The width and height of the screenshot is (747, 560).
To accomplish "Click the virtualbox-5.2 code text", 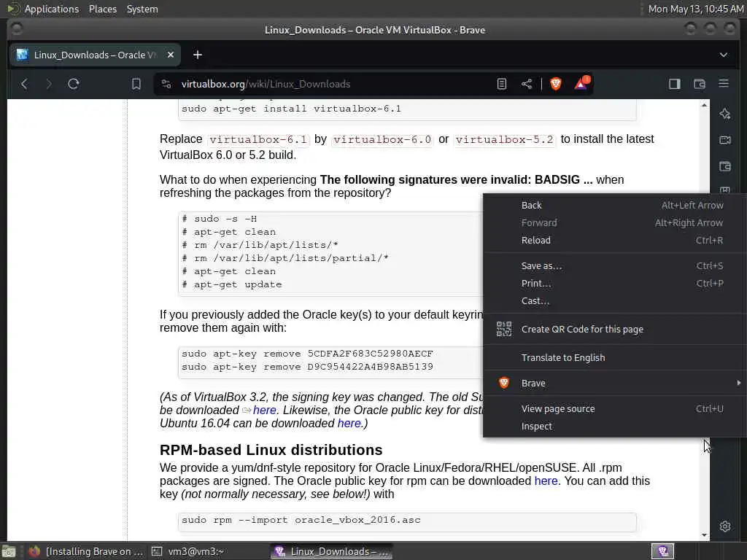I will click(x=505, y=139).
